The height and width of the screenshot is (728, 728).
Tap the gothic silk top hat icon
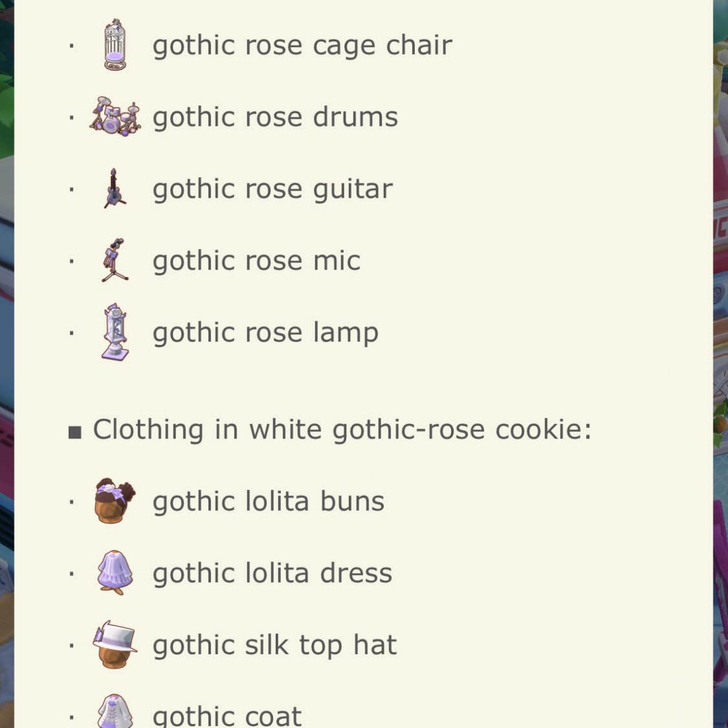[115, 644]
